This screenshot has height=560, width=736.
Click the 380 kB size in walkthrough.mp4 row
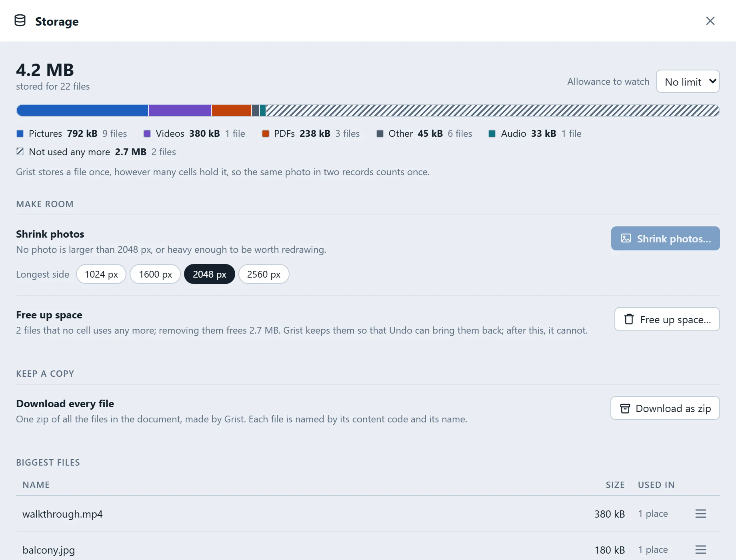pos(610,514)
